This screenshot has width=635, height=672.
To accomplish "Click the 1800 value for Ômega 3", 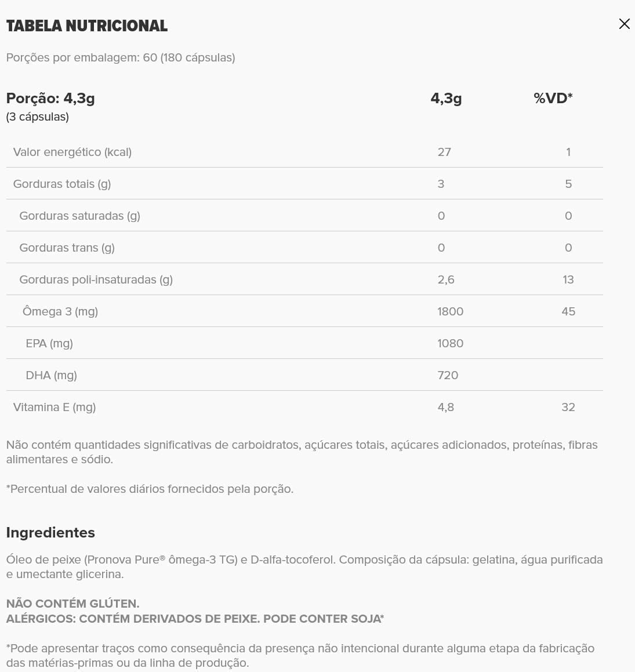I will (x=450, y=311).
